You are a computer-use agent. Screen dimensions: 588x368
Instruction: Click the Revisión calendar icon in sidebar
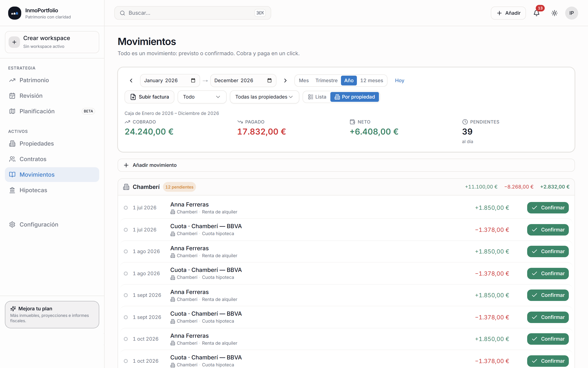pyautogui.click(x=12, y=96)
